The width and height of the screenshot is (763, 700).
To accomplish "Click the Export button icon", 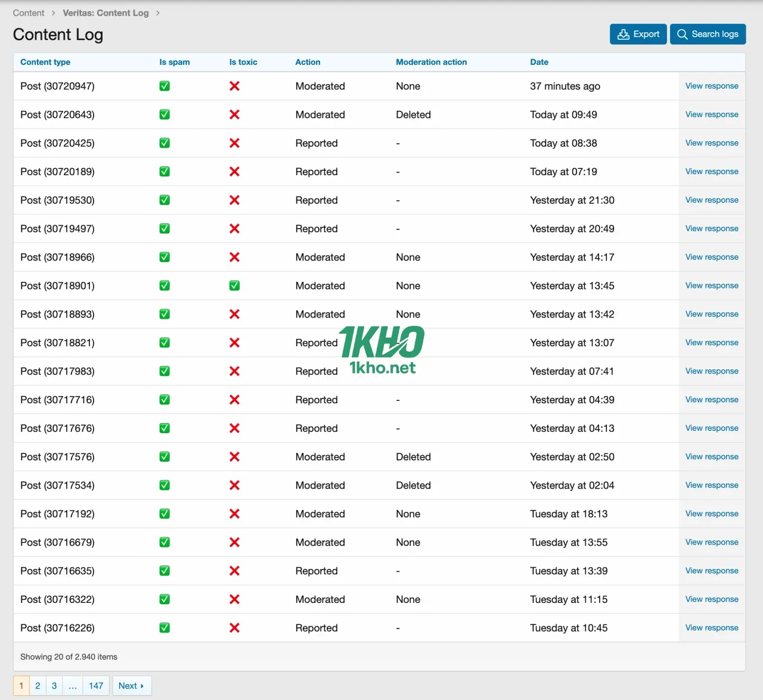I will 624,35.
